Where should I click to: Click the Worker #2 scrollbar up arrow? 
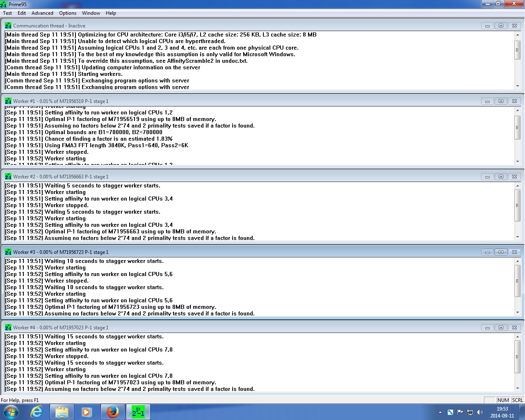tap(518, 186)
